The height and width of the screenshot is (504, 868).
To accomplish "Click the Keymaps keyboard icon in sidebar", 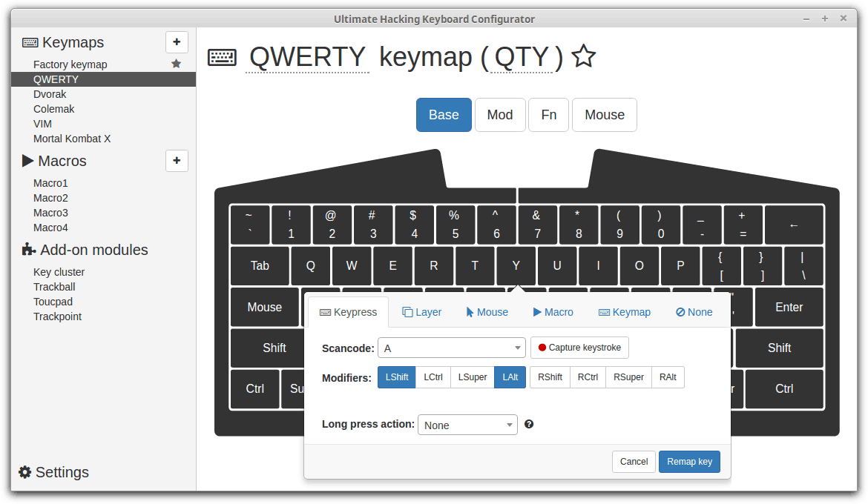I will (30, 42).
